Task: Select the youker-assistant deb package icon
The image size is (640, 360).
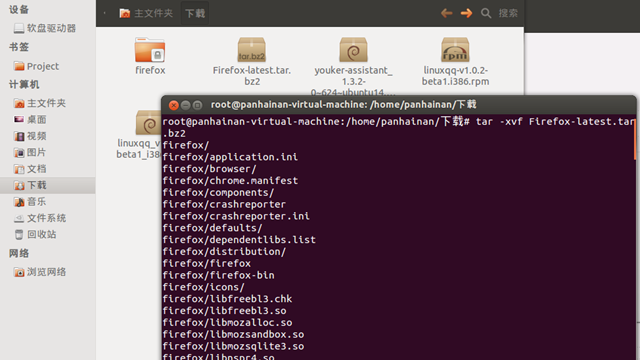Action: click(353, 50)
